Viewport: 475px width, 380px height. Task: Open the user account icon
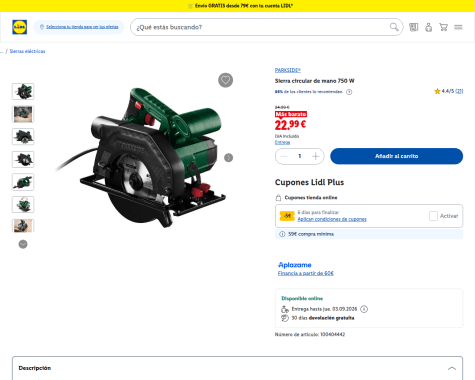[x=429, y=27]
